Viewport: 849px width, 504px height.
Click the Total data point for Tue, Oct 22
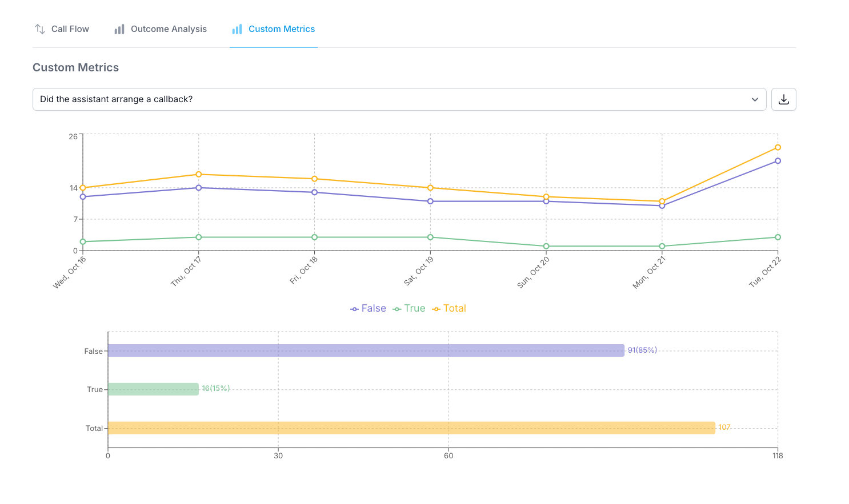pyautogui.click(x=778, y=147)
